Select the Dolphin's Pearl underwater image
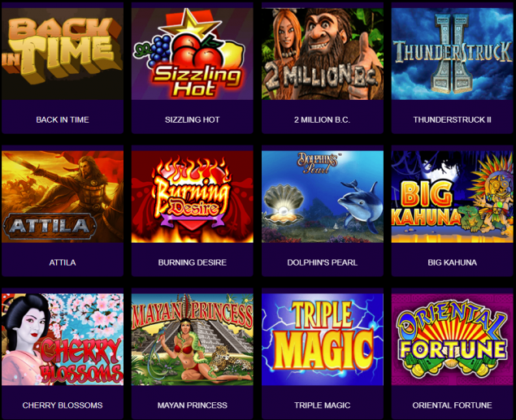The height and width of the screenshot is (420, 516). (323, 197)
